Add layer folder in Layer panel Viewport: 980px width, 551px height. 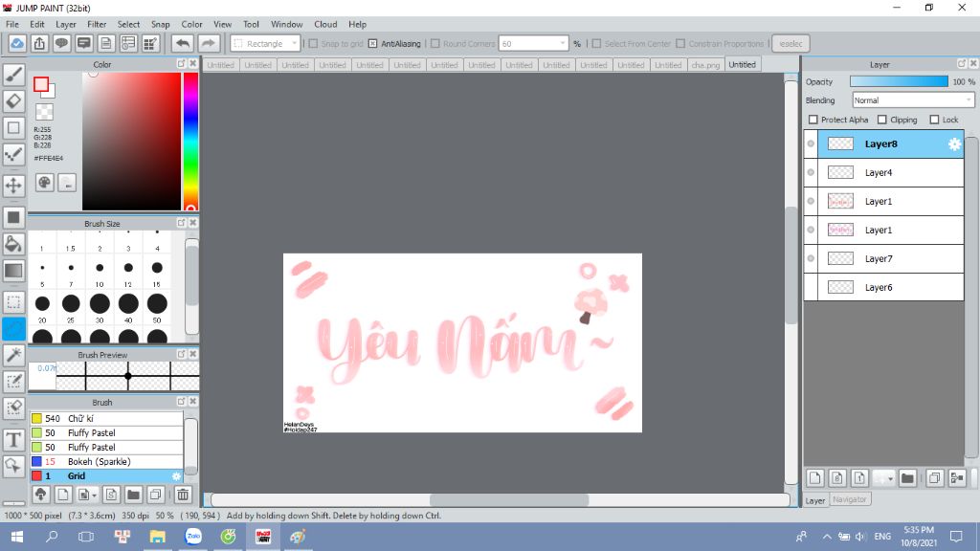pos(907,478)
